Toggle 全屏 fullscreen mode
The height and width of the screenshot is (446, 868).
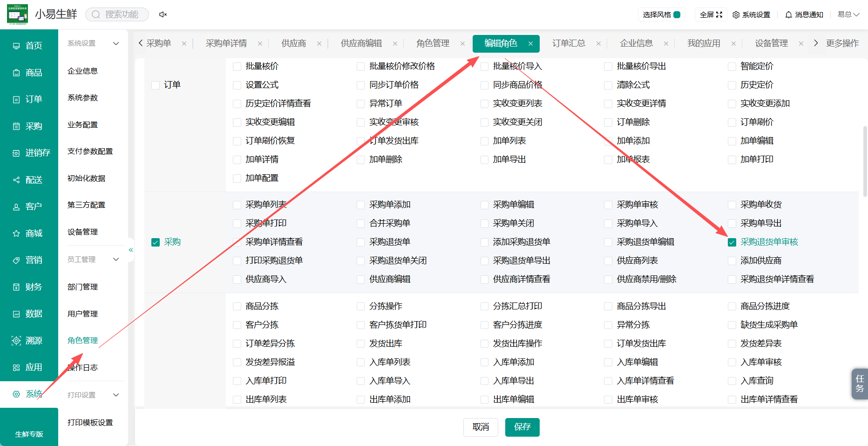(x=711, y=14)
